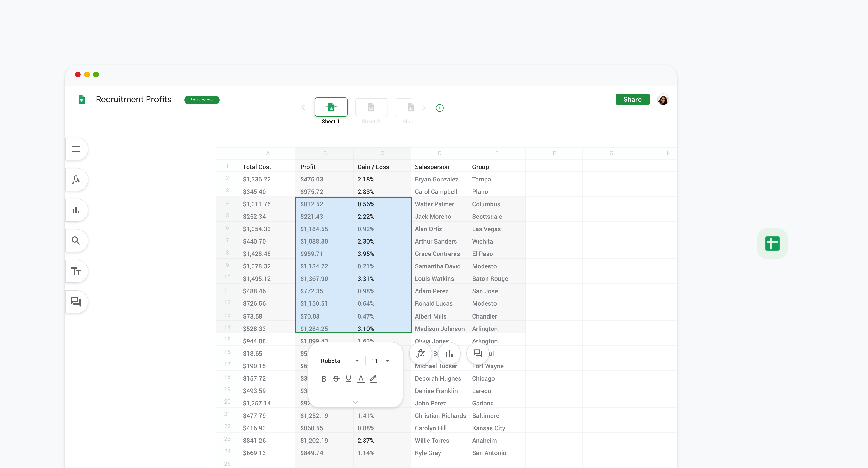Expand the formatting popup with bottom chevron
The image size is (868, 468).
(355, 402)
